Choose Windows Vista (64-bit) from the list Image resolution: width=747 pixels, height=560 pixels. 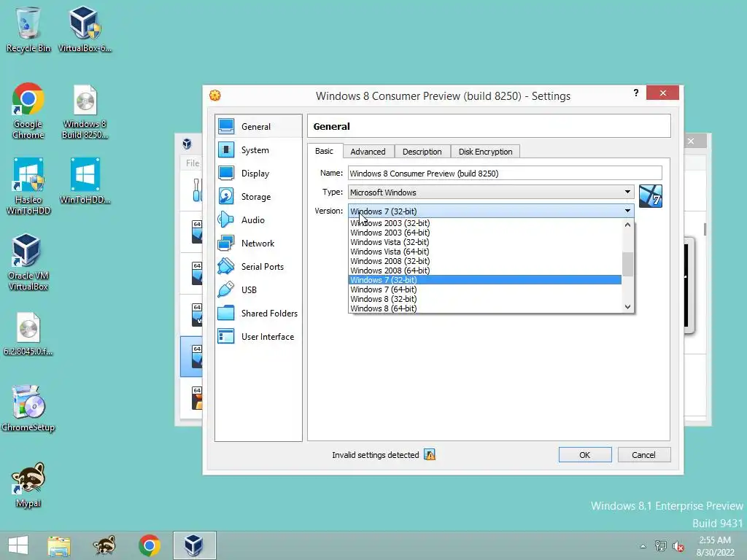pyautogui.click(x=484, y=252)
